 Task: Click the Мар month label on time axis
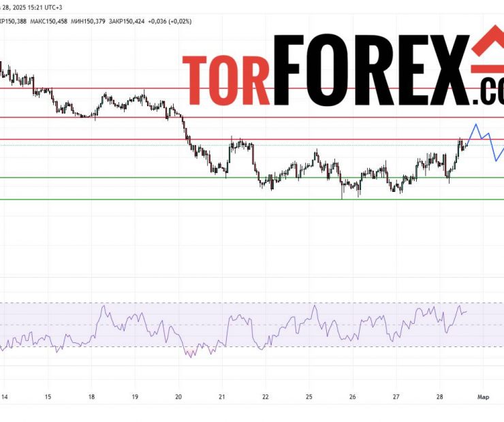pos(483,397)
